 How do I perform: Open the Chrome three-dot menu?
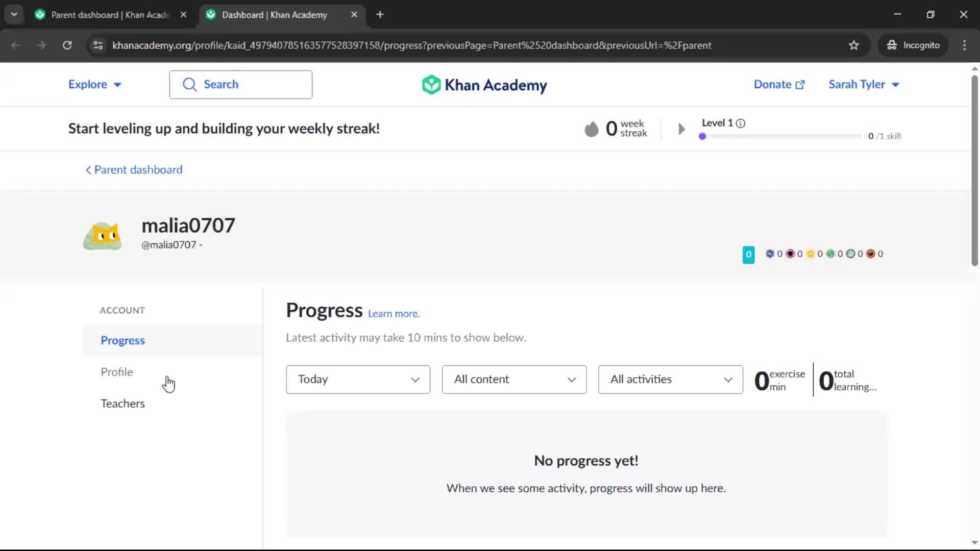click(x=964, y=45)
